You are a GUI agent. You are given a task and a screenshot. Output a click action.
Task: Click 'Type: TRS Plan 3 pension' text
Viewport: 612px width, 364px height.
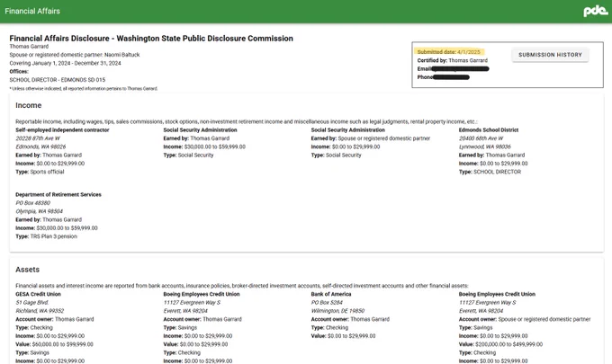tap(47, 236)
